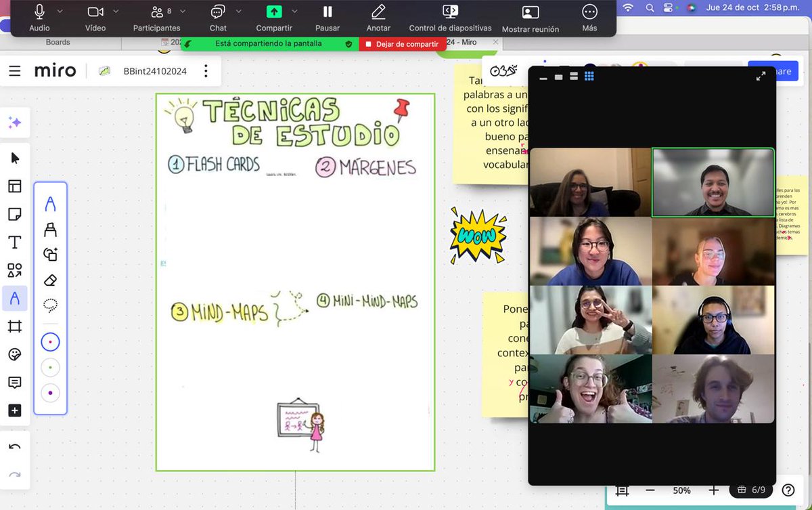Switch Zoom panel to two-row view

(x=573, y=77)
